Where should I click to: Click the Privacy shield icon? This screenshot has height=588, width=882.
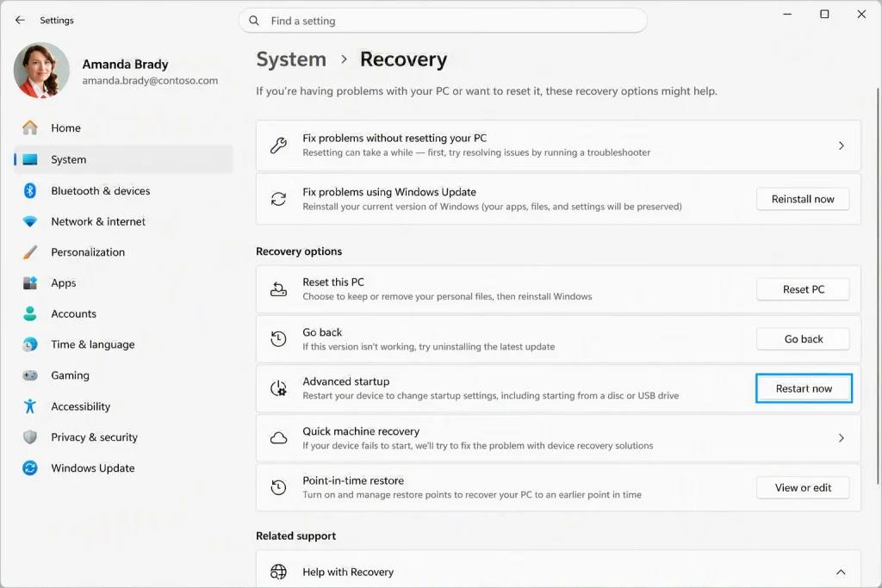click(30, 437)
